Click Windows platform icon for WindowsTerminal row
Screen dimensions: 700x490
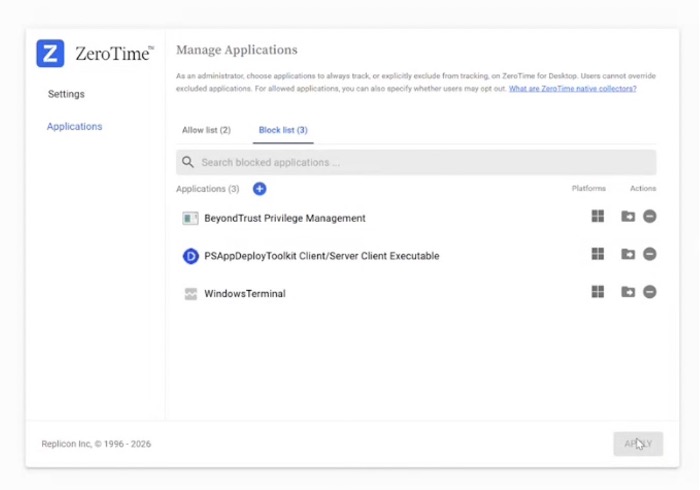[598, 292]
